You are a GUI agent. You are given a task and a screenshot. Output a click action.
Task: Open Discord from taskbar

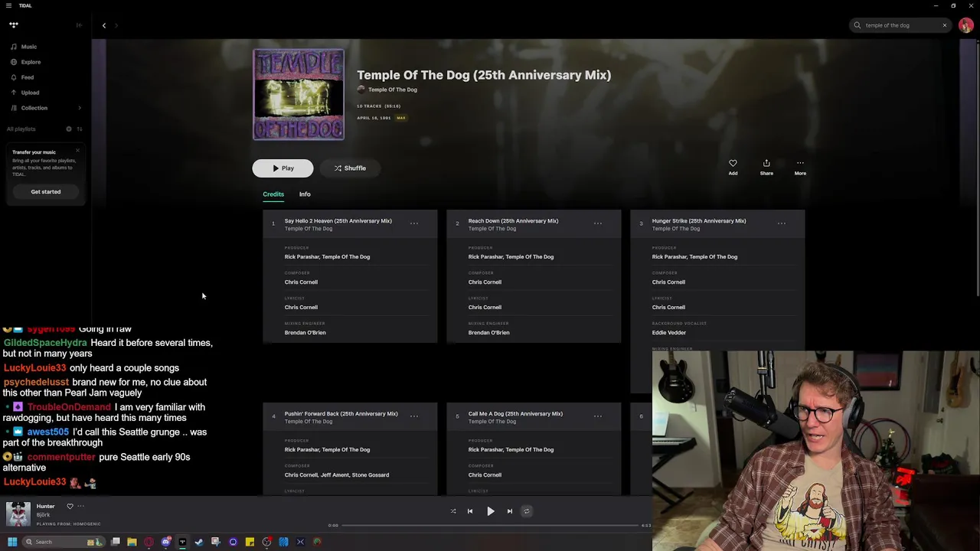point(166,542)
